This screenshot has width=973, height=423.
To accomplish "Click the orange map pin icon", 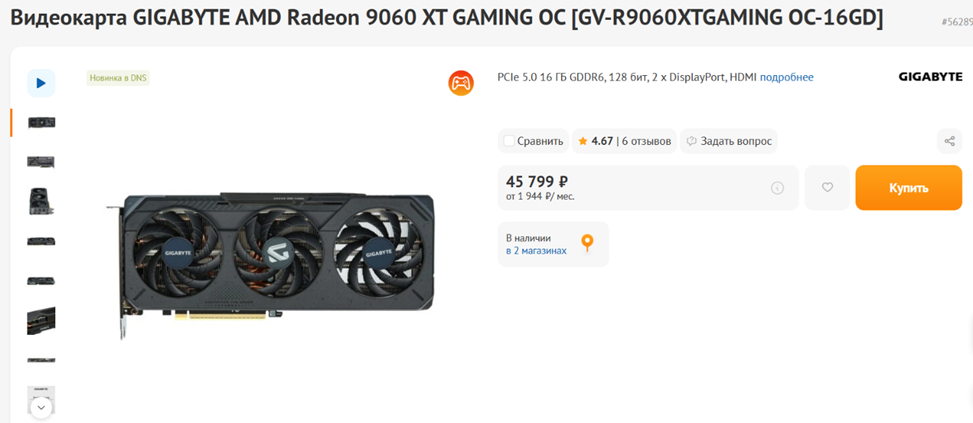I will pyautogui.click(x=587, y=243).
